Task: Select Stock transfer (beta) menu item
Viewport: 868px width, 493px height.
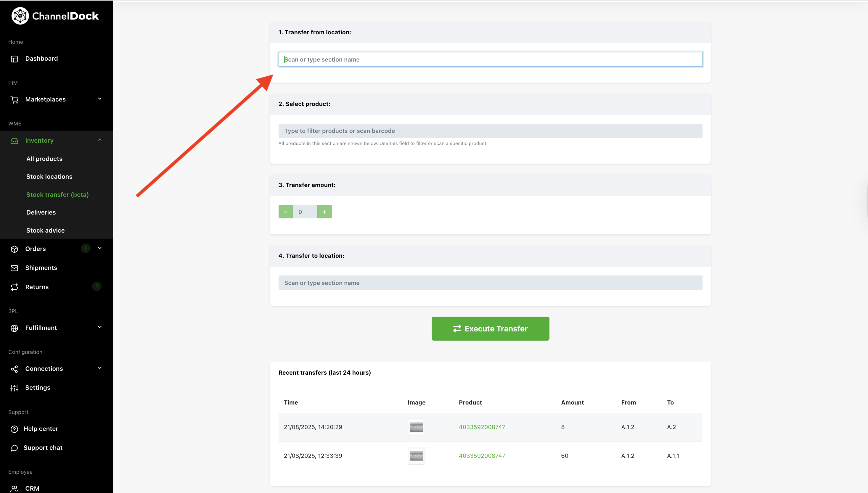Action: coord(57,195)
